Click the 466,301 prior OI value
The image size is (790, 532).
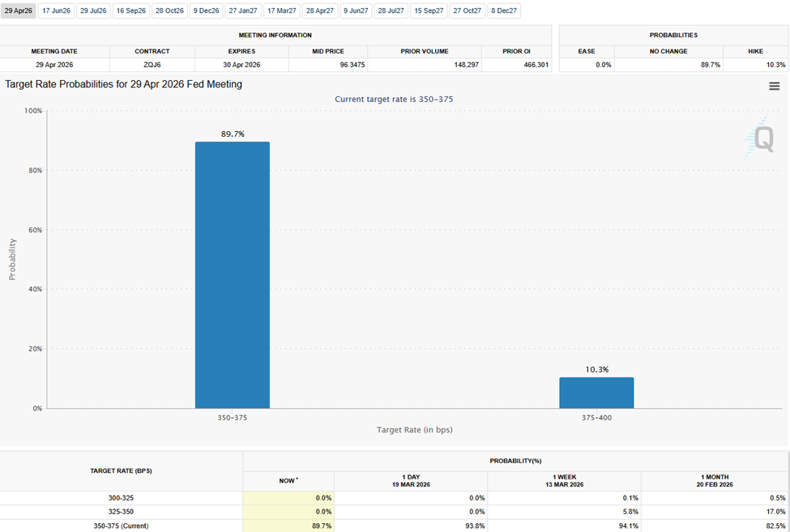click(536, 65)
